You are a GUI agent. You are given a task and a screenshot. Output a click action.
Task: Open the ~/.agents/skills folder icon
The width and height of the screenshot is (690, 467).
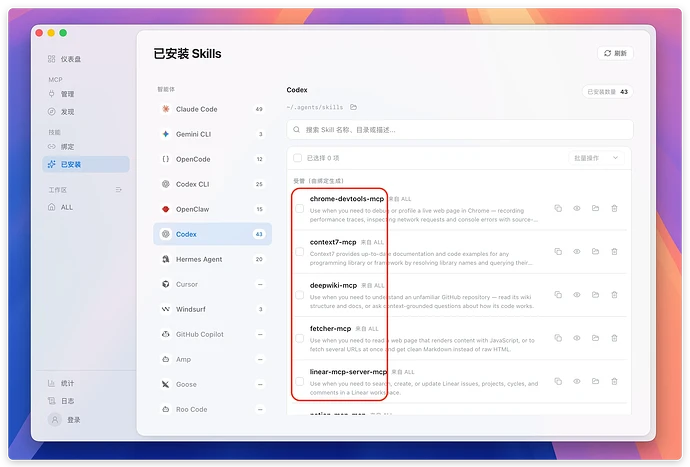(353, 107)
